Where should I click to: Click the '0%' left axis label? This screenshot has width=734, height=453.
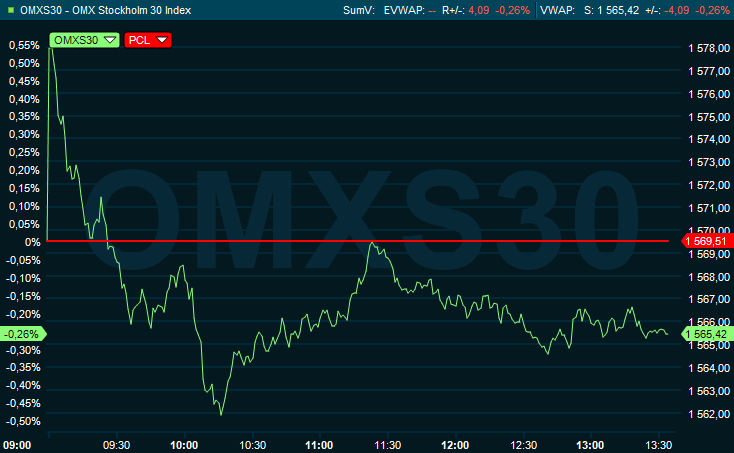tap(32, 242)
